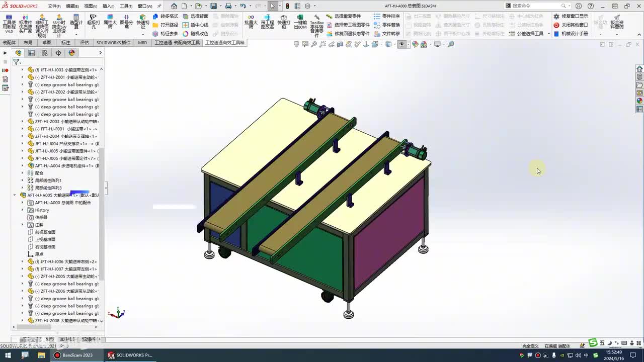Image resolution: width=644 pixels, height=362 pixels.
Task: Click the Print icon in the title bar
Action: pyautogui.click(x=228, y=6)
